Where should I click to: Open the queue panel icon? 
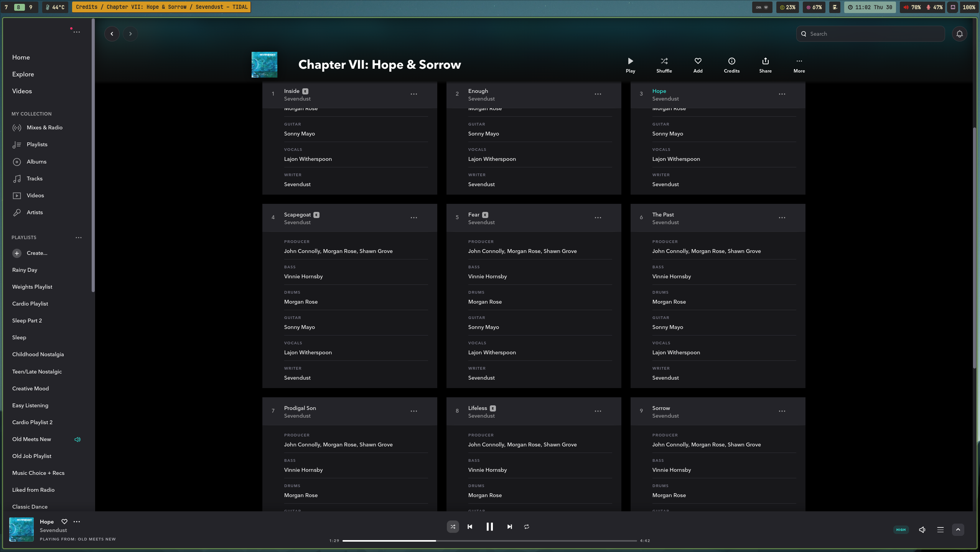click(940, 529)
